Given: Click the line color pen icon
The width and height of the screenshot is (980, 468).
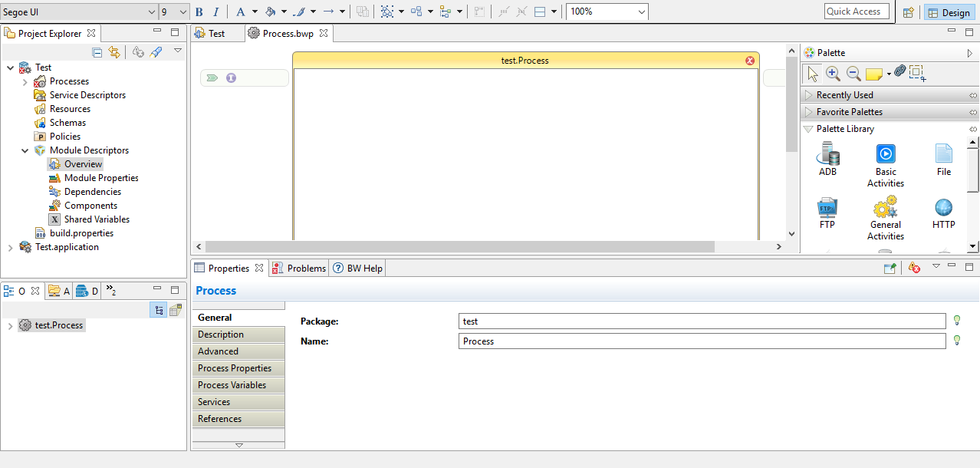Looking at the screenshot, I should click(300, 12).
